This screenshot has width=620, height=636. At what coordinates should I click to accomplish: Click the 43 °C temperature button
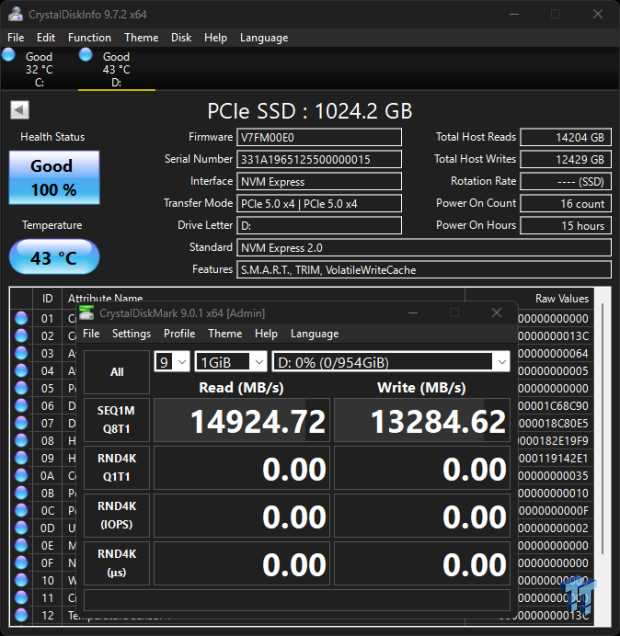pos(54,257)
